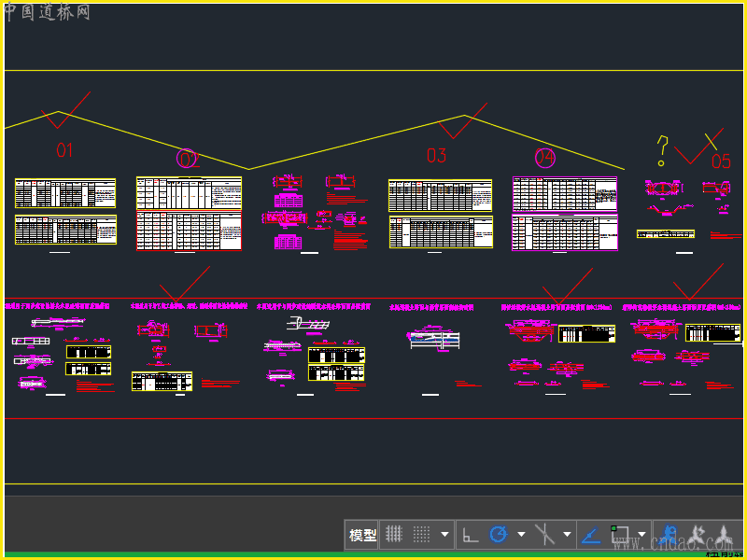
Task: Click the isometric drafting crossed-lines icon
Action: tap(544, 534)
